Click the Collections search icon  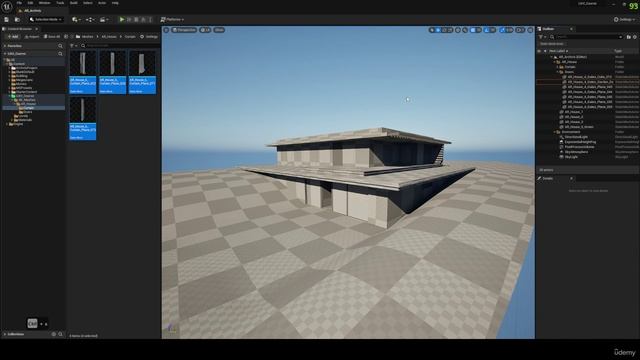tap(60, 334)
